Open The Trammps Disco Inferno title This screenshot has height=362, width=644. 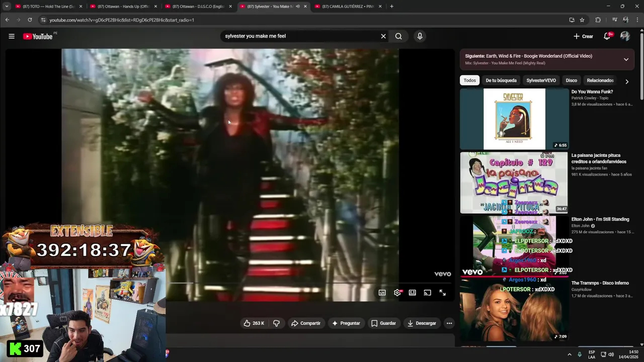coord(600,283)
